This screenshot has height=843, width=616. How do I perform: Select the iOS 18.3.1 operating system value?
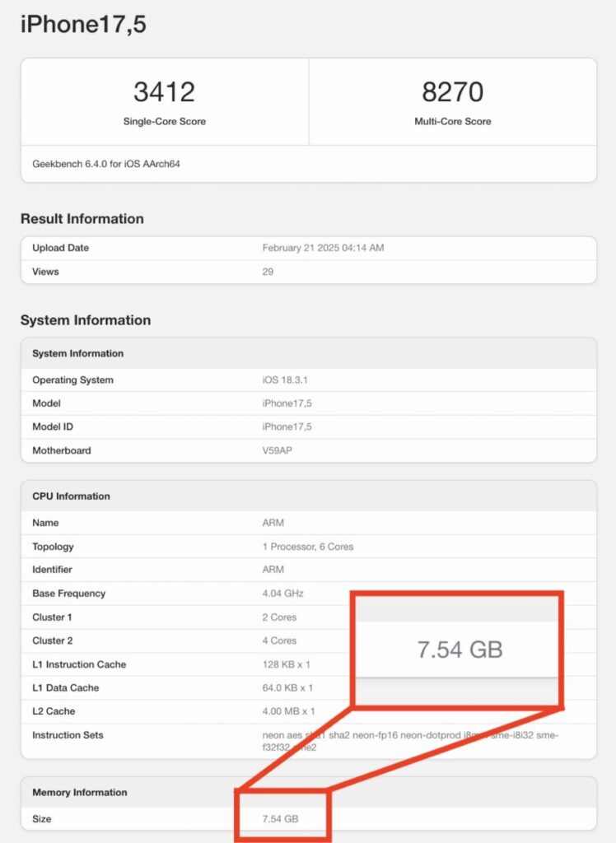pyautogui.click(x=284, y=380)
